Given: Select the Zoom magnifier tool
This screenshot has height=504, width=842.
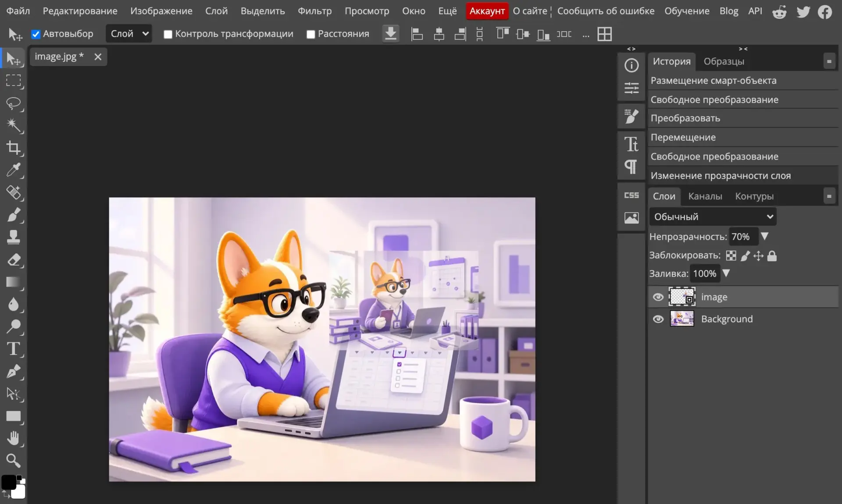Looking at the screenshot, I should coord(13,461).
